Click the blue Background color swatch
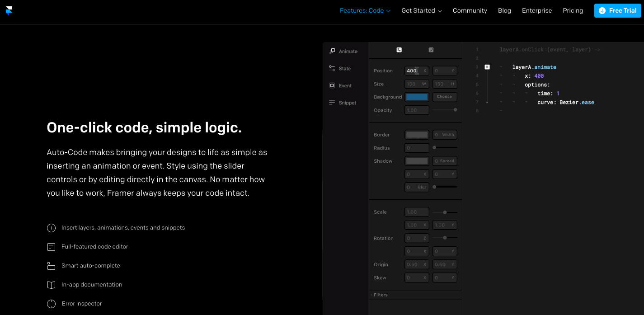 coord(417,97)
